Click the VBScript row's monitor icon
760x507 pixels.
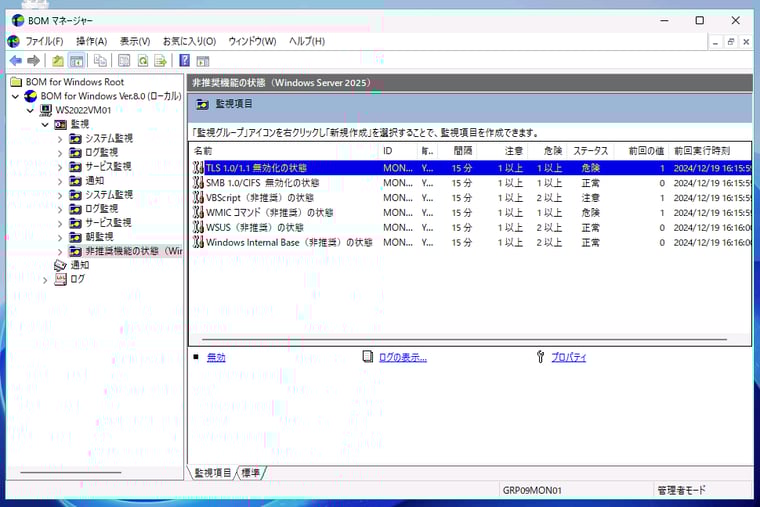pos(198,198)
